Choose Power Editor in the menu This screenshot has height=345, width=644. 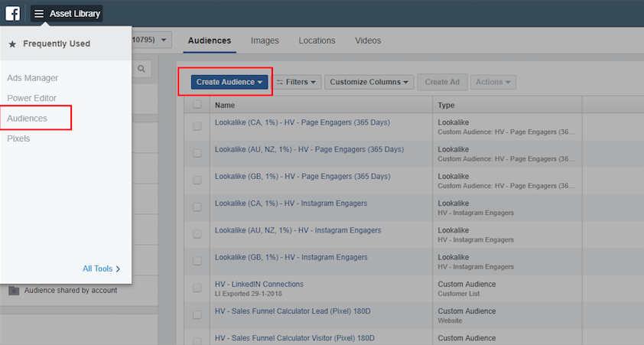(x=32, y=98)
